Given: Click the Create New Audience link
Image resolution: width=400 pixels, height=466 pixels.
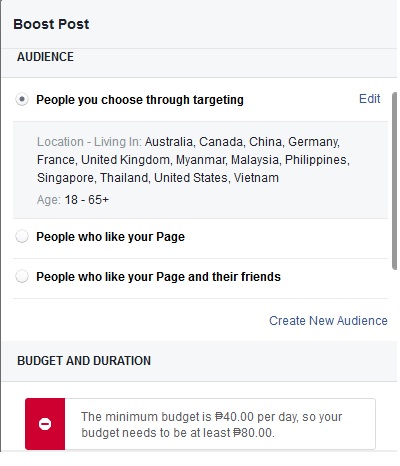Looking at the screenshot, I should [x=328, y=321].
